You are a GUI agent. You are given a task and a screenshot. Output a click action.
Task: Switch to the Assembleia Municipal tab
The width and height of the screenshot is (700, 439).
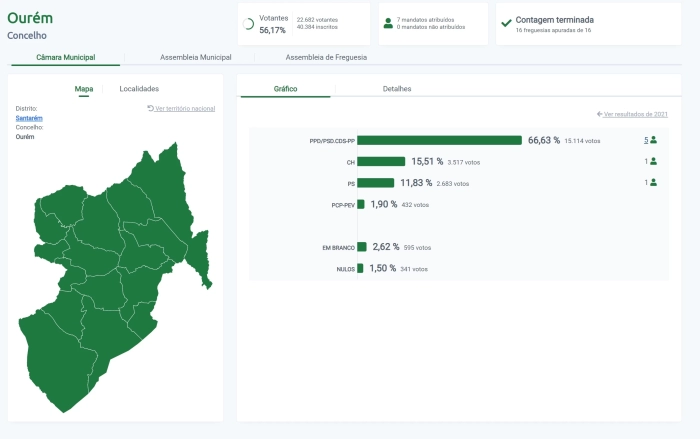196,58
